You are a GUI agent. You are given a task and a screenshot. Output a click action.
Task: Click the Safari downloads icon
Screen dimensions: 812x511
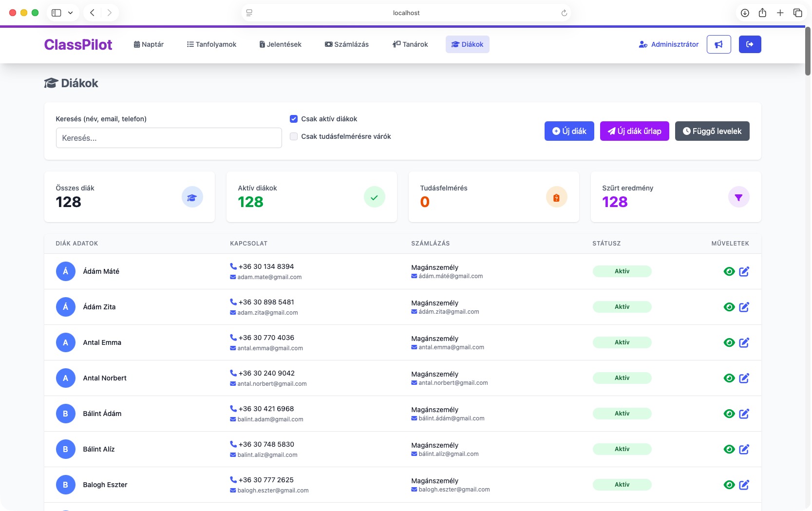745,13
